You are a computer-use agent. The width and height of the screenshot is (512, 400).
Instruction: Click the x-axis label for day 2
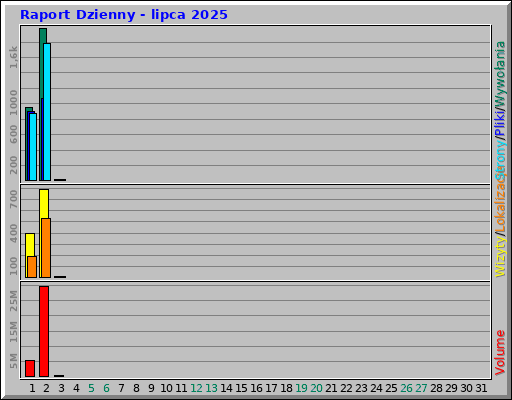click(46, 388)
